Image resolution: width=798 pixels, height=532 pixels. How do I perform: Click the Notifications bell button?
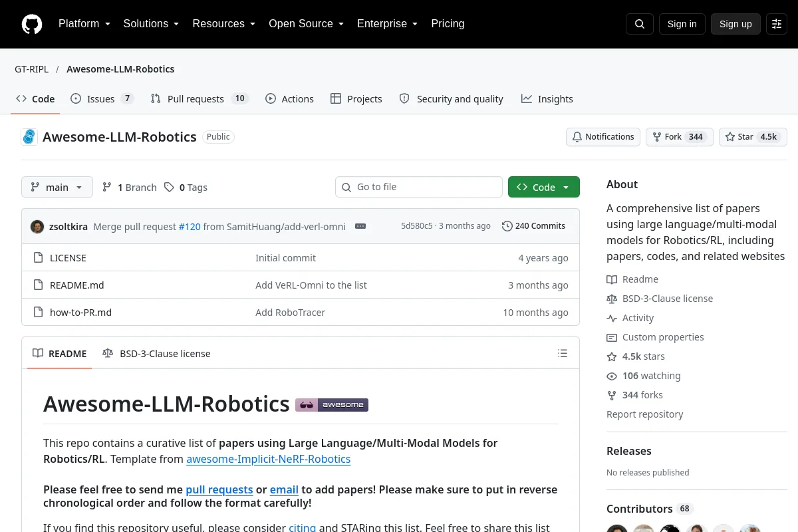tap(603, 137)
